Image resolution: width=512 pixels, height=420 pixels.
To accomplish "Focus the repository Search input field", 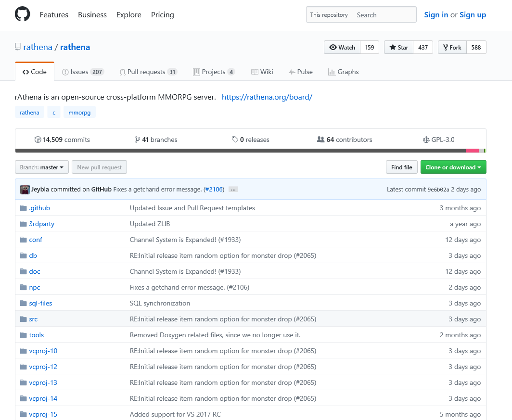I will [x=384, y=15].
